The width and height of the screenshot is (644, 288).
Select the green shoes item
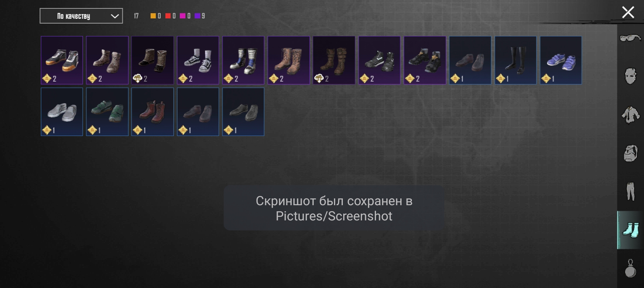(107, 112)
